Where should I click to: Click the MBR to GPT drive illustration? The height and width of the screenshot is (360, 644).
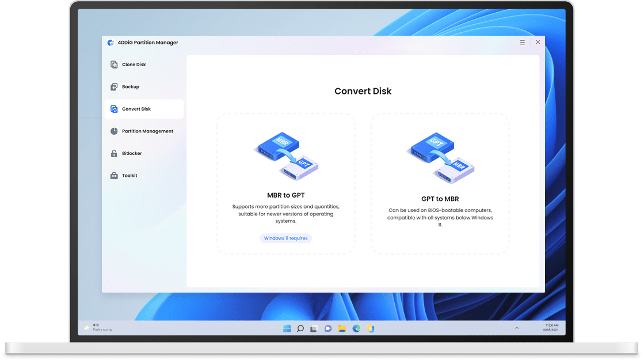[x=286, y=156]
